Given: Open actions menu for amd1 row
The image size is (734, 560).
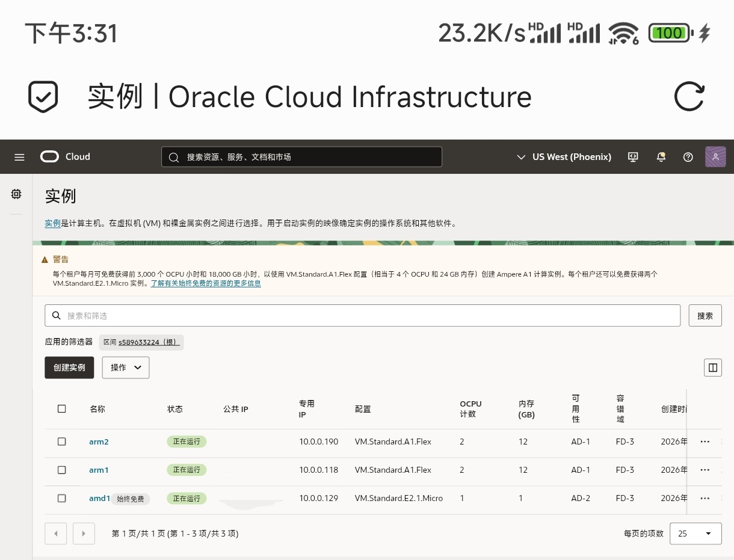Looking at the screenshot, I should click(x=705, y=498).
